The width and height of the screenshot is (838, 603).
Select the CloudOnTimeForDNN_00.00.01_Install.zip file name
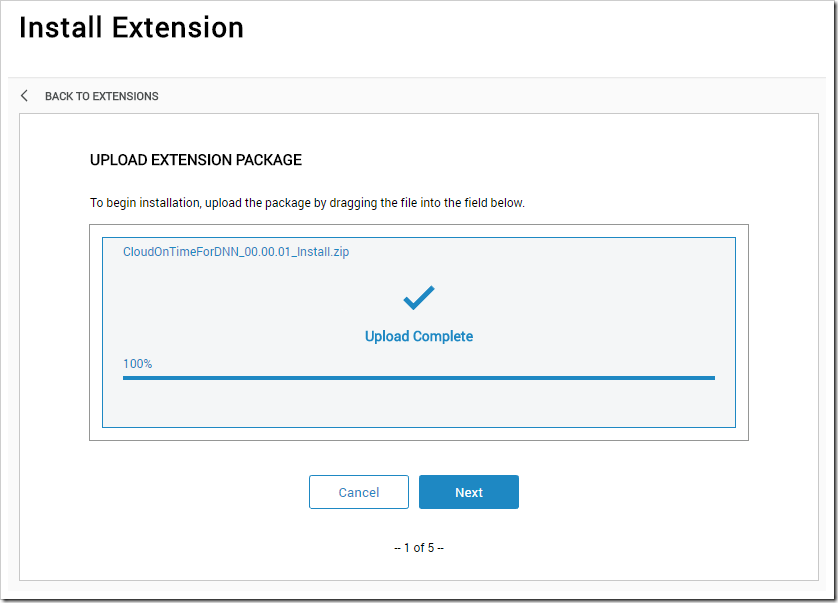236,252
